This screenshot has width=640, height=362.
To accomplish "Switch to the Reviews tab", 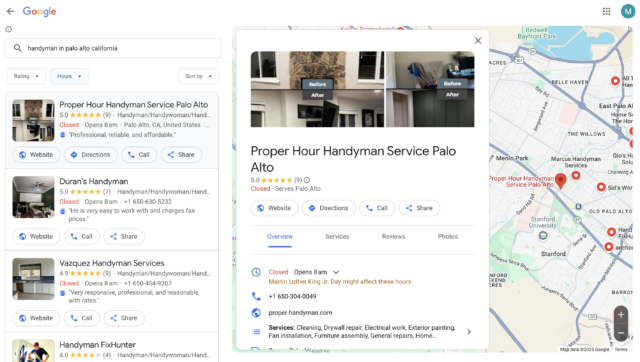I will 393,237.
